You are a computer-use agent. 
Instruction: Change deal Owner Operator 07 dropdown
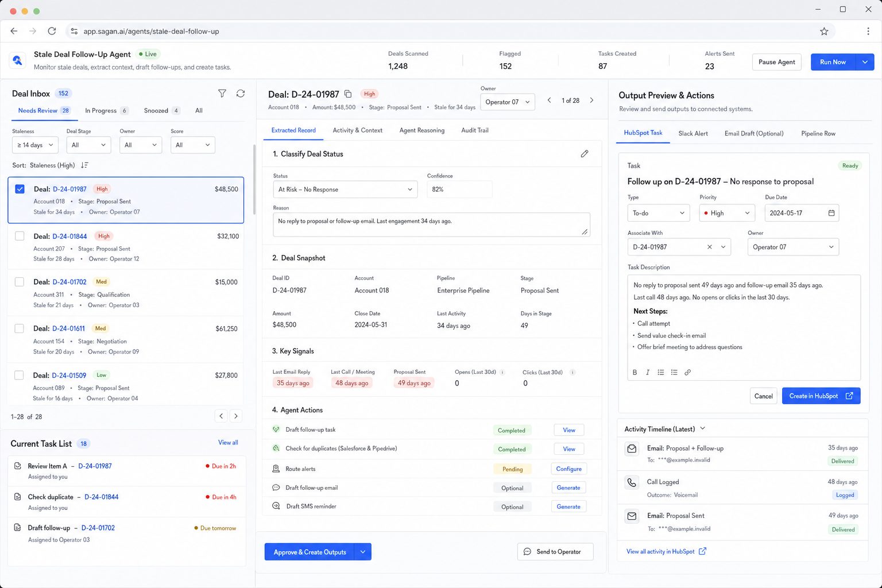(508, 102)
